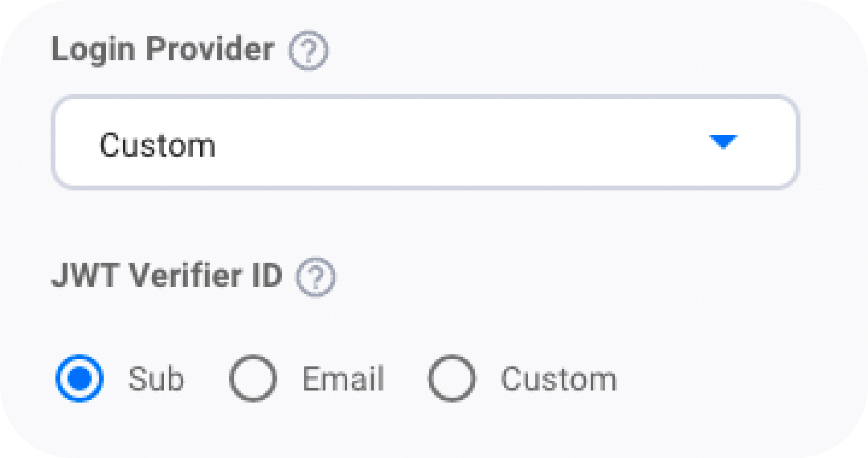This screenshot has width=868, height=458.
Task: Click the selected blue Sub radio indicator
Action: pyautogui.click(x=81, y=378)
